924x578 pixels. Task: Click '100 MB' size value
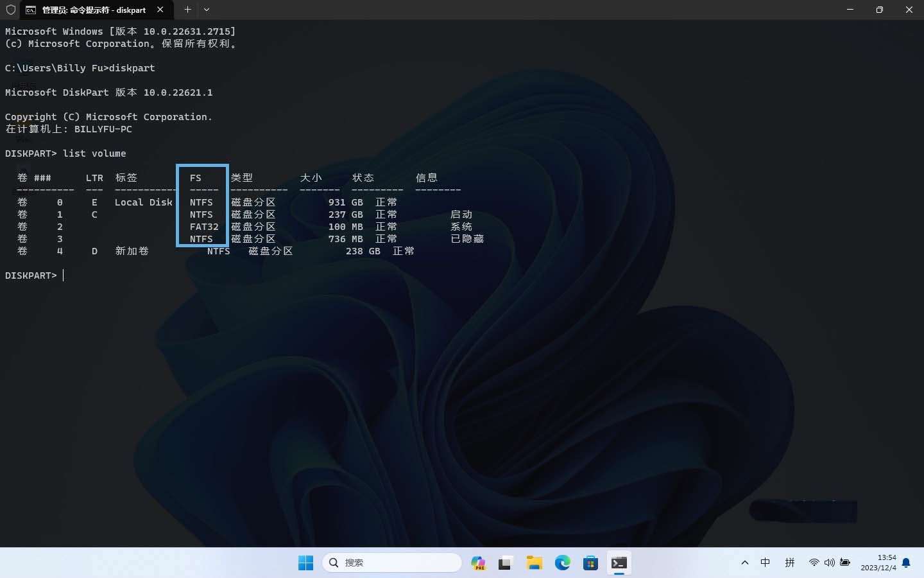(x=345, y=227)
